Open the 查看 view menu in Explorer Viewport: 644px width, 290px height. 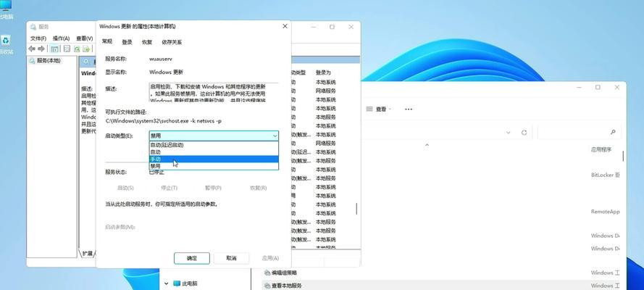379,109
